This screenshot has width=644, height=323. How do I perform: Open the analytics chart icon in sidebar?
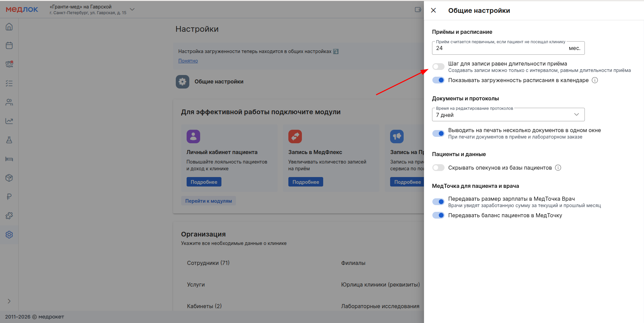coord(9,121)
